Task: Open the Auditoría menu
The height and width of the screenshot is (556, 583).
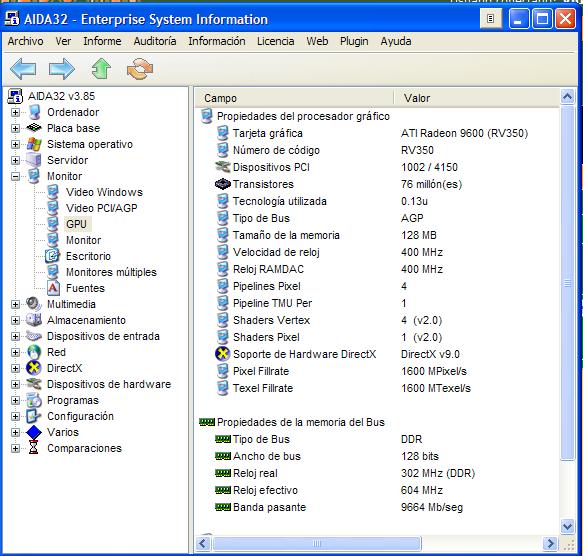Action: (x=155, y=41)
